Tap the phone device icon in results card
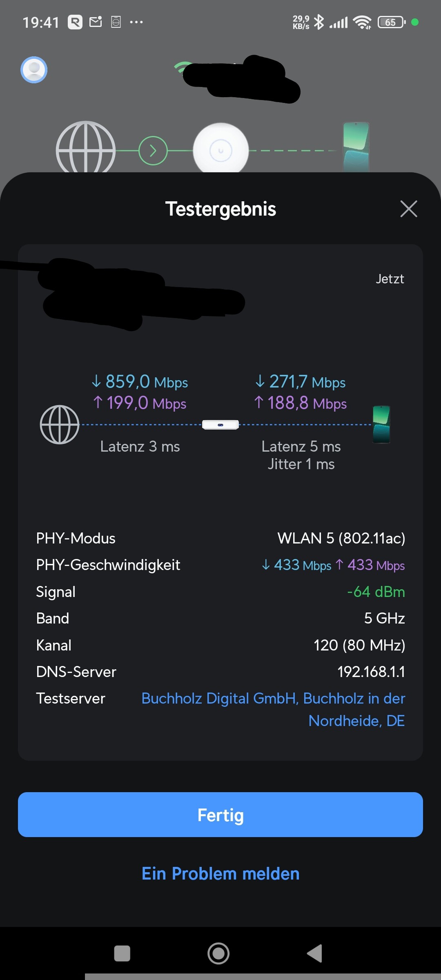Viewport: 441px width, 980px height. click(x=381, y=425)
